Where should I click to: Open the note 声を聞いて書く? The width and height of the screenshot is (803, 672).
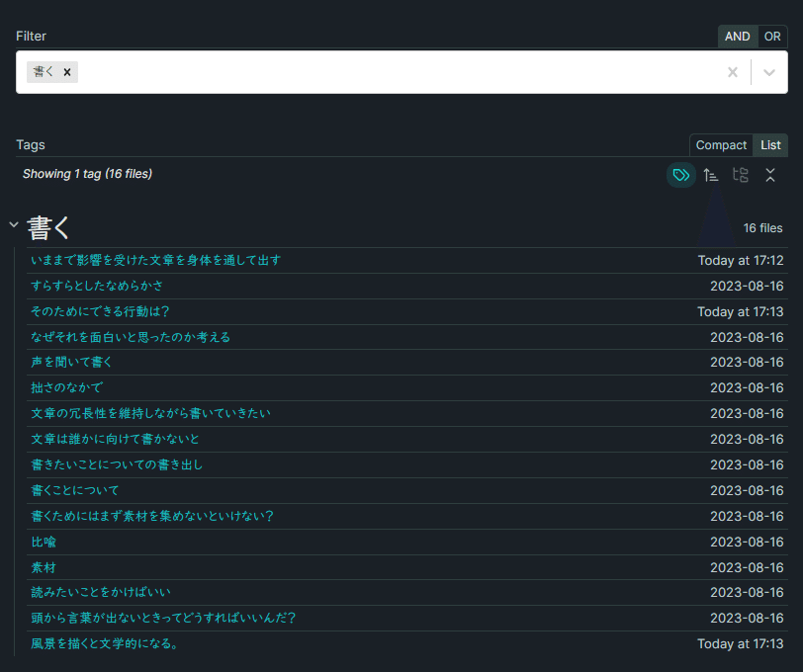tap(70, 361)
